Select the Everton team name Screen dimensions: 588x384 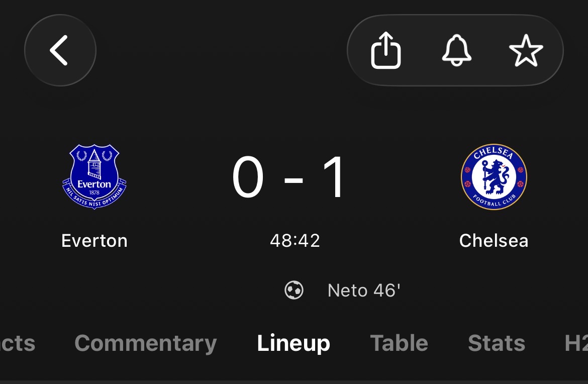point(94,241)
